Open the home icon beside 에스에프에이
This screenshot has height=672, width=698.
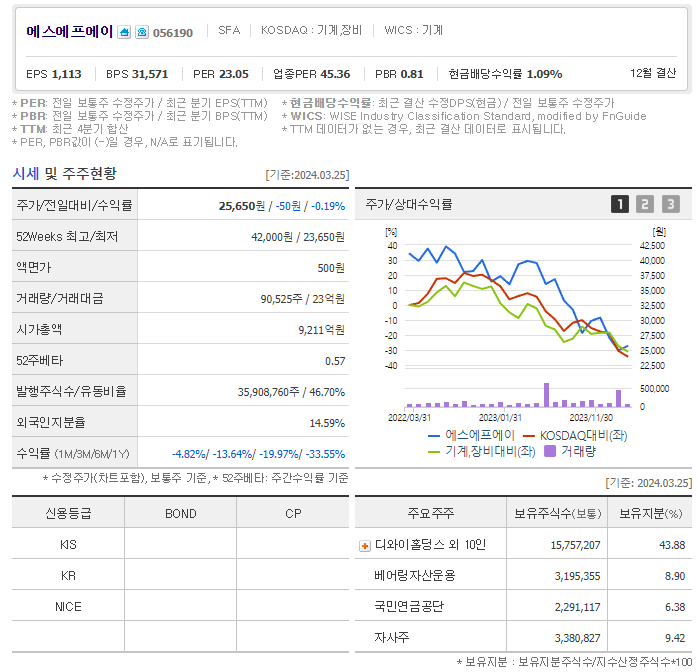pos(124,32)
